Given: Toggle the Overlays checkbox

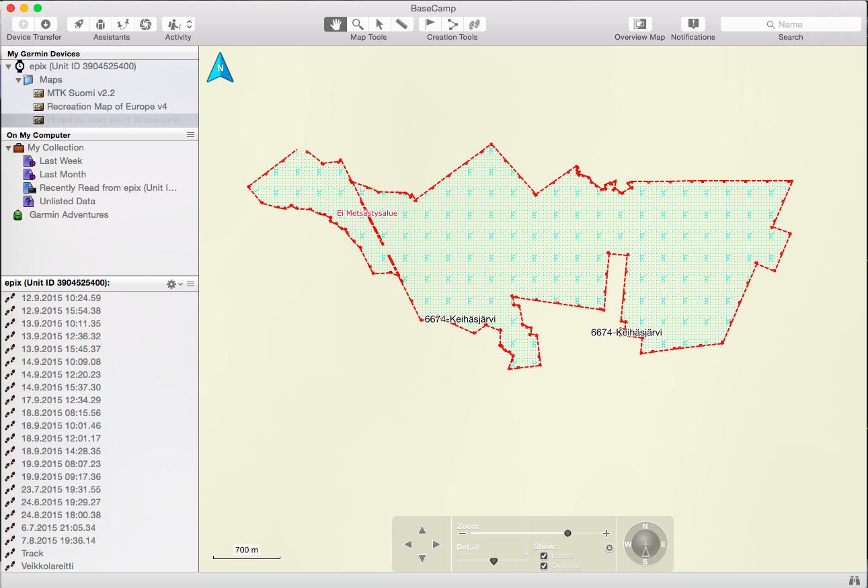Looking at the screenshot, I should coord(544,566).
